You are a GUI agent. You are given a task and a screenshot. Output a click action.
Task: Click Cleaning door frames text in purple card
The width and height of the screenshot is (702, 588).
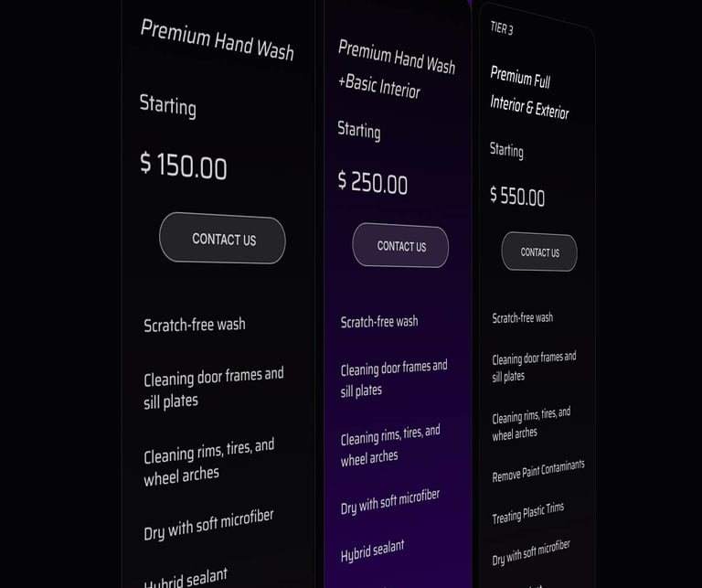394,379
